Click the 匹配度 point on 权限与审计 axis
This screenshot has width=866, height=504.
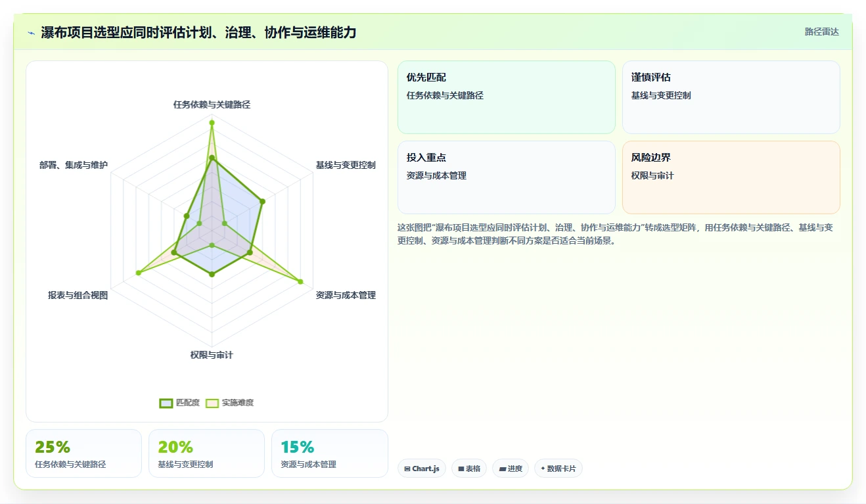(212, 274)
